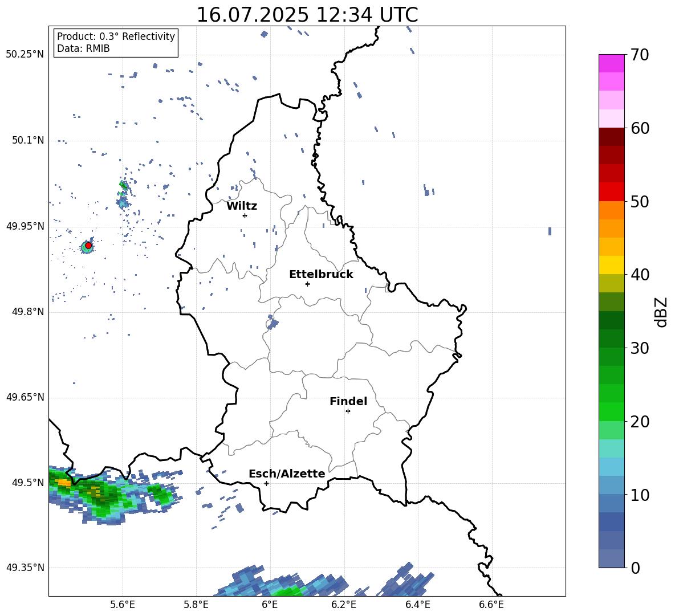This screenshot has width=675, height=616.
Task: Click the 49.8°N latitude label
Action: tap(28, 312)
